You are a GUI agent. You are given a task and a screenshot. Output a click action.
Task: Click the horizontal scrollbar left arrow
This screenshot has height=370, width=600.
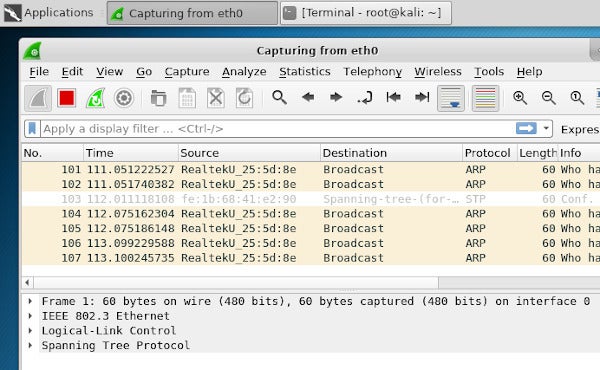(x=27, y=283)
